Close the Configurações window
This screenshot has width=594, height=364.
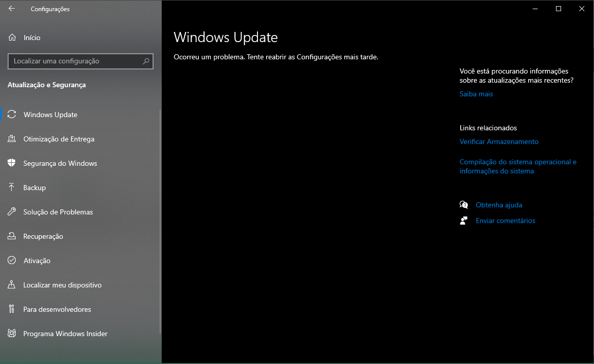[x=582, y=8]
